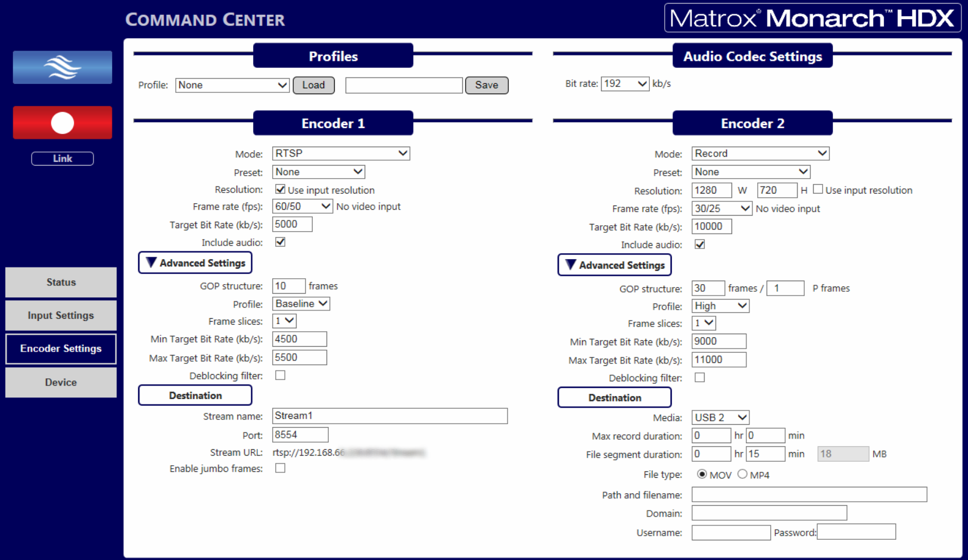Click the Path and filename field
Viewport: 968px width, 560px height.
[810, 494]
